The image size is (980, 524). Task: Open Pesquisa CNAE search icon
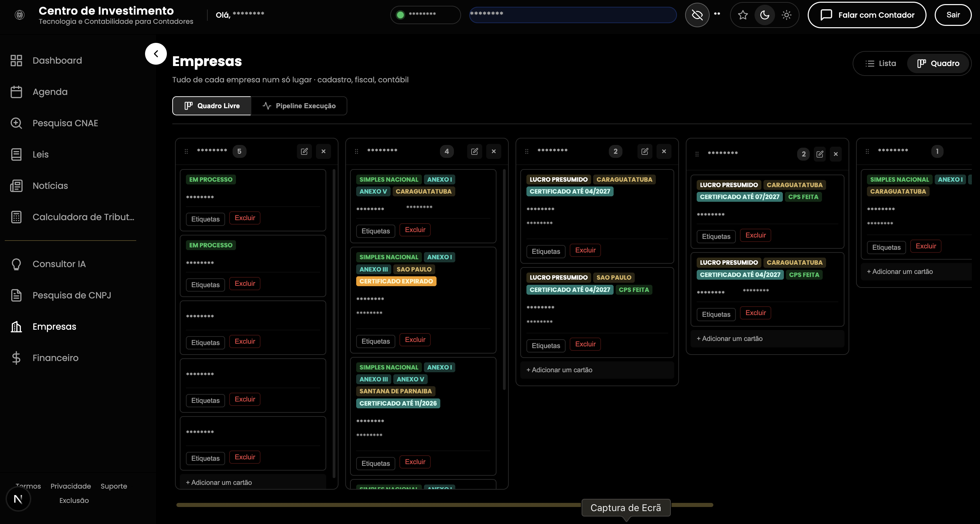(16, 123)
